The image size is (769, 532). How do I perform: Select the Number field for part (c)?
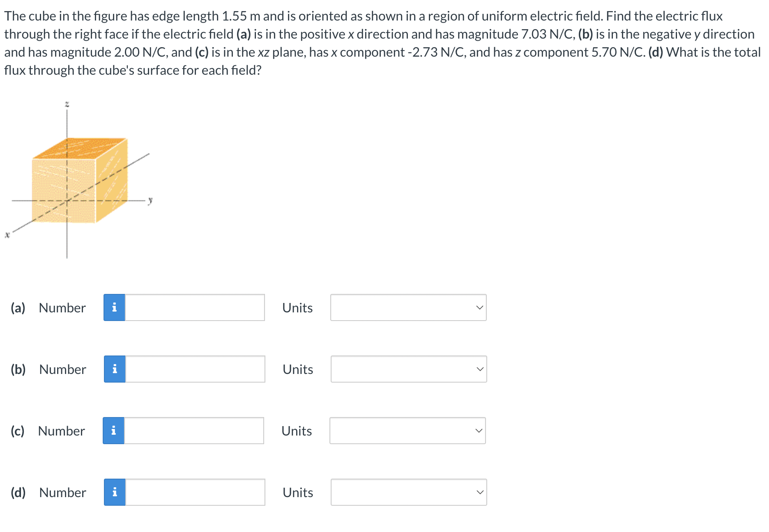coord(194,431)
